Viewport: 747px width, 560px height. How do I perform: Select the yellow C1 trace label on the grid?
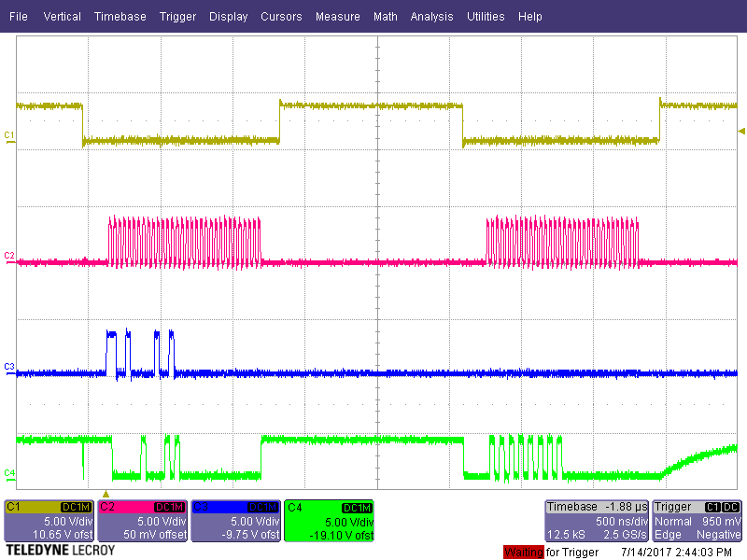click(7, 134)
